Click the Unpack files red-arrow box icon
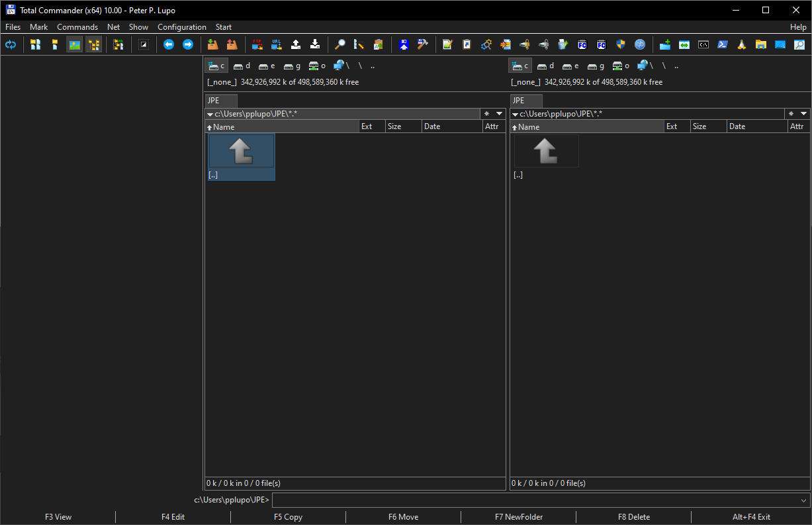The width and height of the screenshot is (812, 525). click(232, 44)
